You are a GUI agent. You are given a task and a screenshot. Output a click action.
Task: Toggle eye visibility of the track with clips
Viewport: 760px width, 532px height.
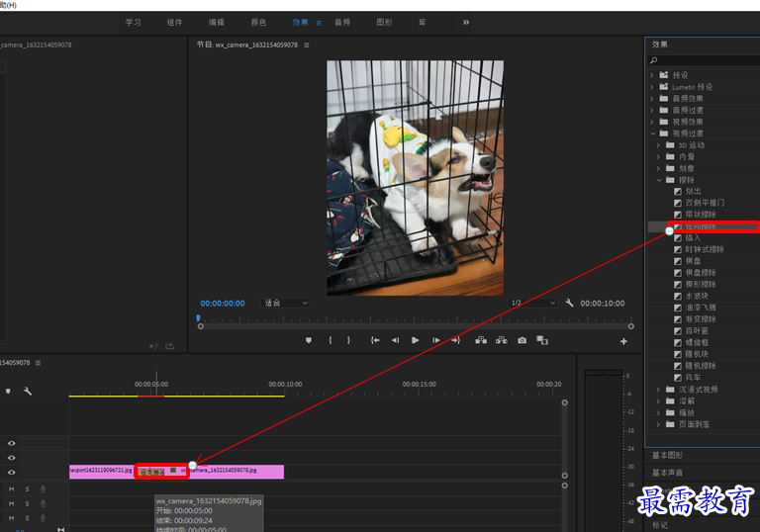pos(12,473)
